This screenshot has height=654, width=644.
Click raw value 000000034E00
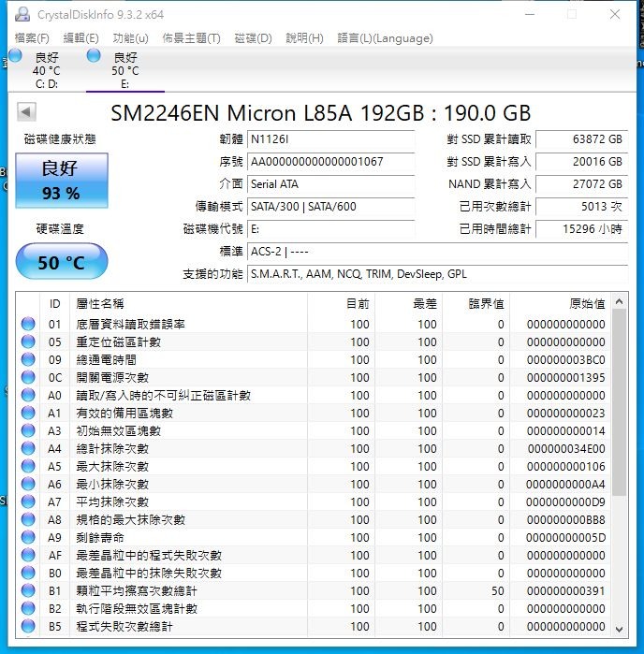pyautogui.click(x=566, y=449)
